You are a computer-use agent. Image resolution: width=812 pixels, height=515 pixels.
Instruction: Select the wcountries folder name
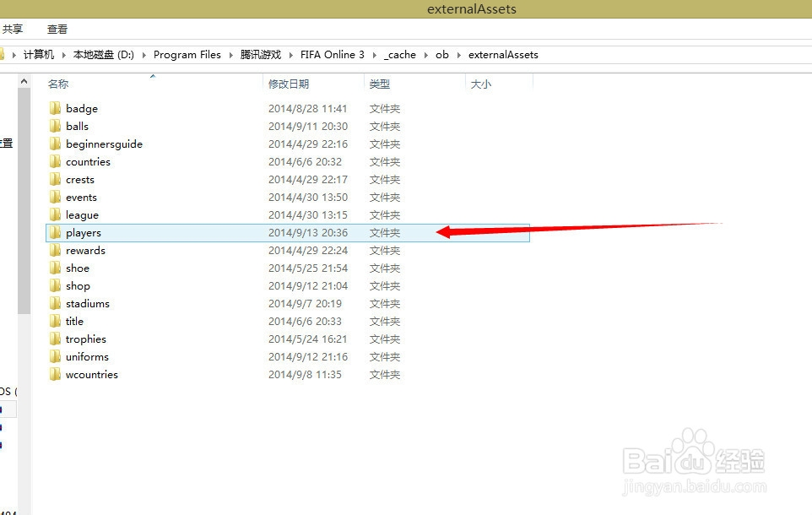92,374
